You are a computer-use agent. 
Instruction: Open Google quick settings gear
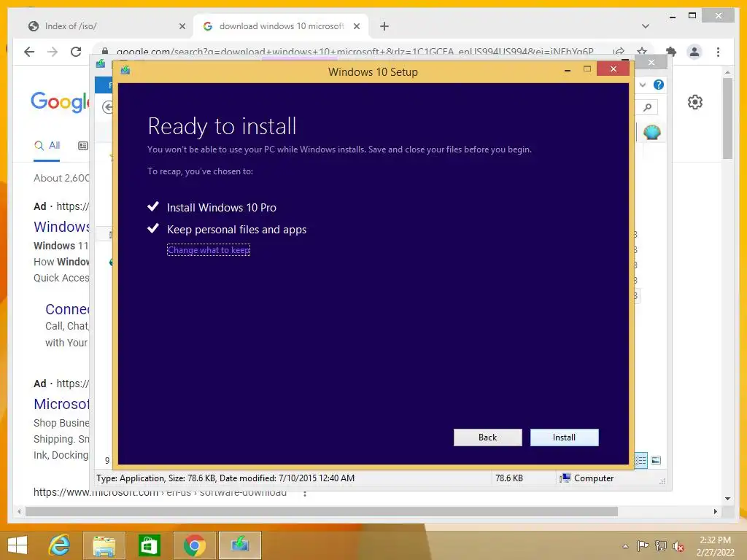pyautogui.click(x=694, y=102)
